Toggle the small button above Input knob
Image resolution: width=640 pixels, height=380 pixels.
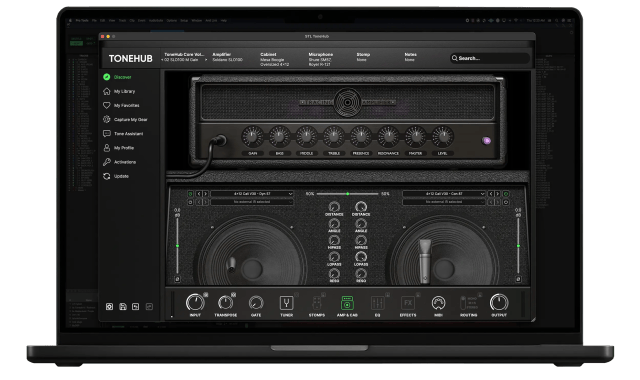(206, 294)
